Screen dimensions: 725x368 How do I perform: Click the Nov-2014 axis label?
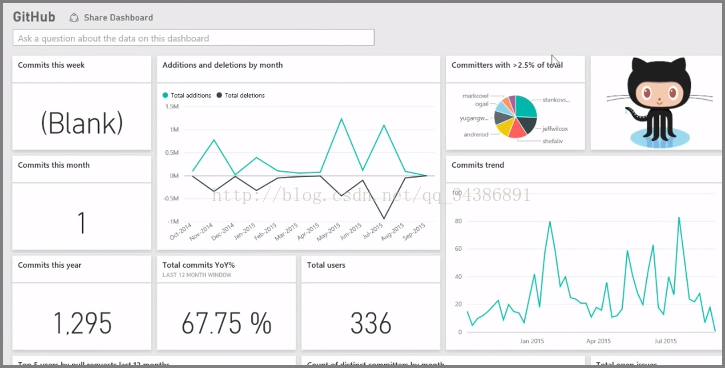click(201, 231)
